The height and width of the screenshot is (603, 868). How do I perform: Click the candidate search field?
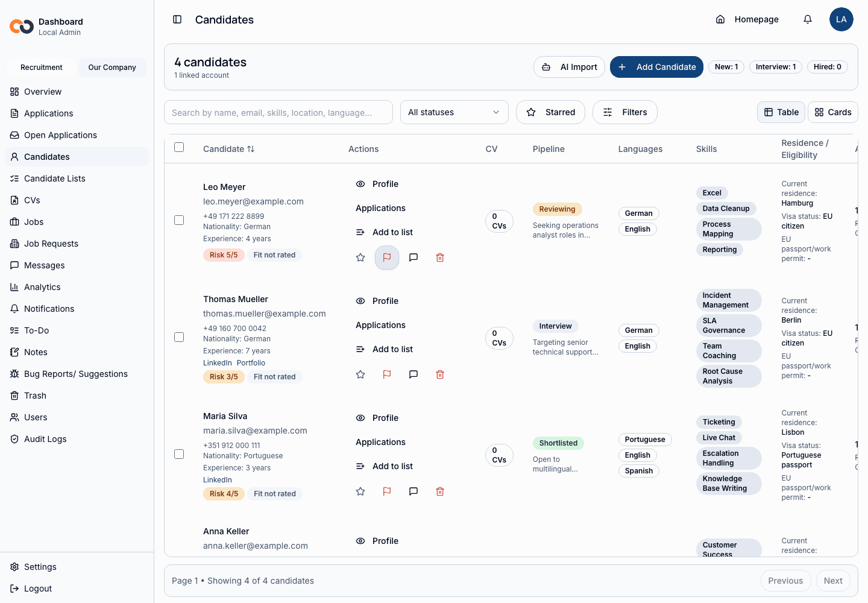[x=278, y=112]
